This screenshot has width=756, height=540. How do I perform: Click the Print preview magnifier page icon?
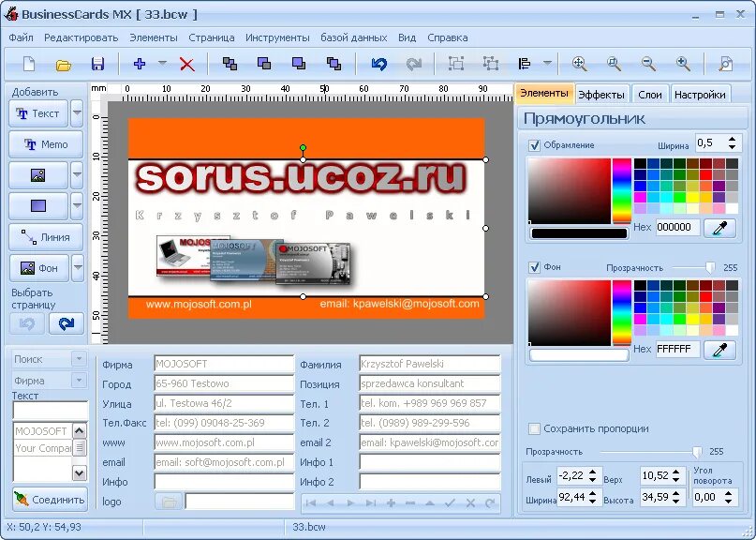pyautogui.click(x=726, y=64)
